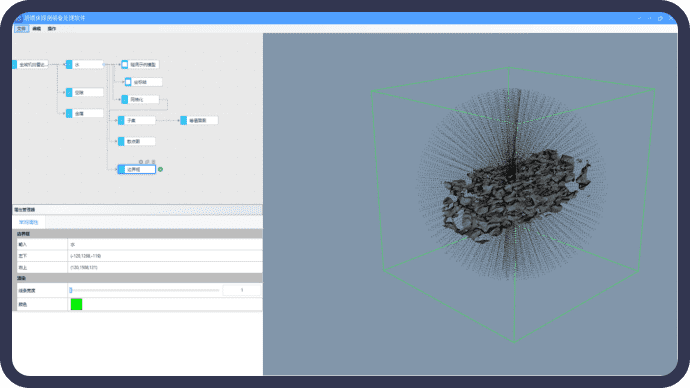Collapse the 渲染 section header above the line width row
690x388 pixels.
point(138,278)
